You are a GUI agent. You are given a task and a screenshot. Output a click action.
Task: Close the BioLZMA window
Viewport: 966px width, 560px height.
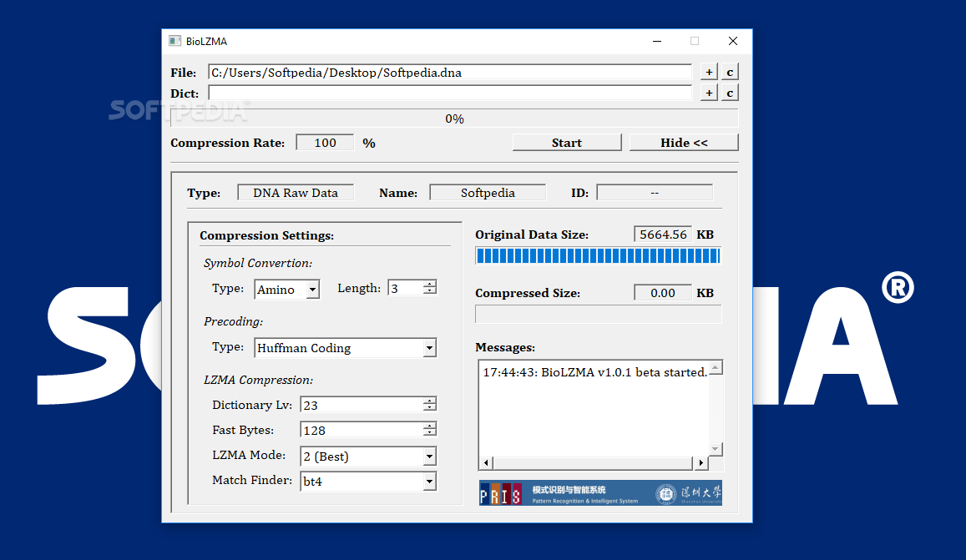732,41
